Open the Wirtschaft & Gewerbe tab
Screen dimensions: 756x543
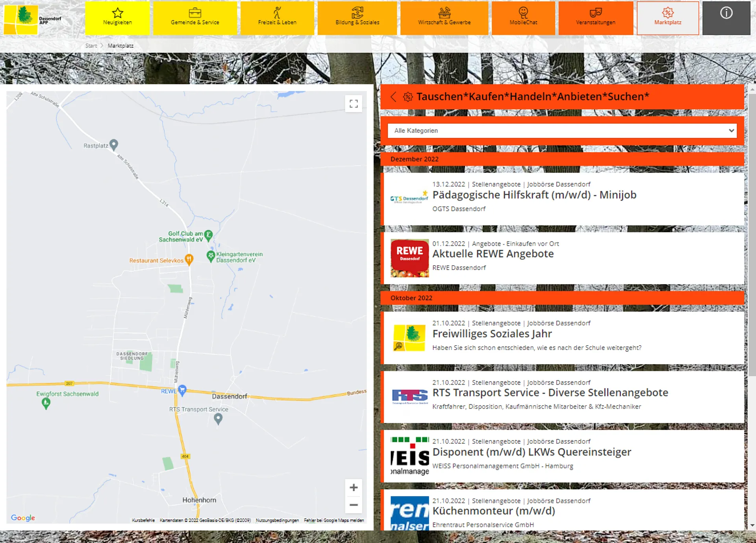pos(444,18)
